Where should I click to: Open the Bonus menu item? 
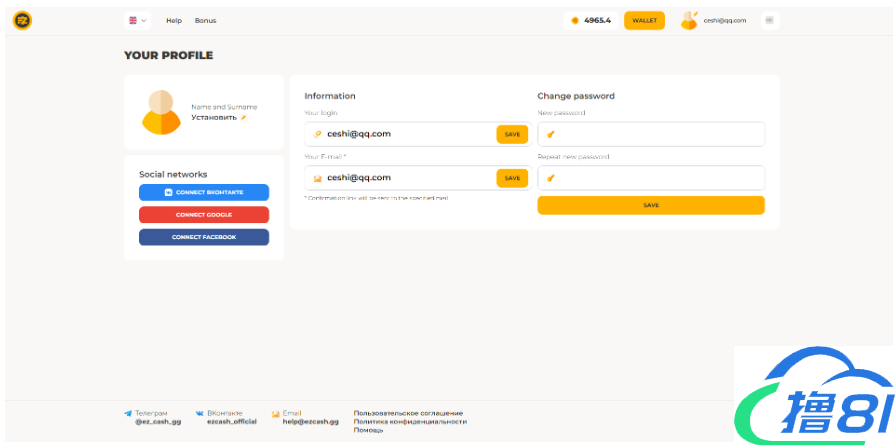(x=205, y=20)
